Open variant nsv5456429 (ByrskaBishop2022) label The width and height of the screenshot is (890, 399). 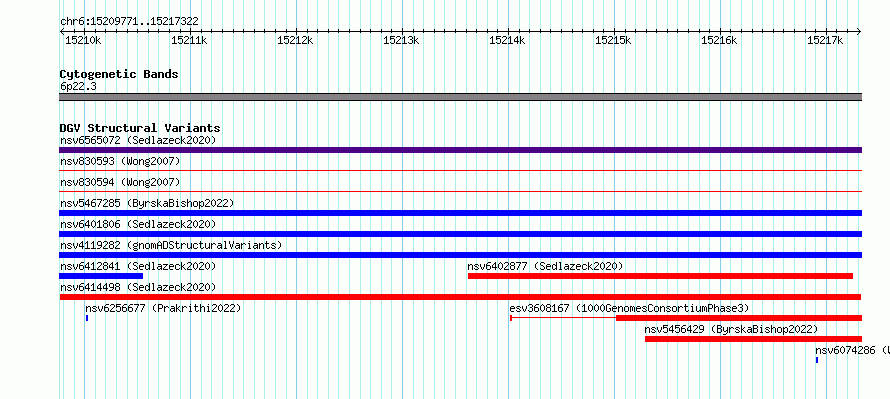[x=731, y=329]
